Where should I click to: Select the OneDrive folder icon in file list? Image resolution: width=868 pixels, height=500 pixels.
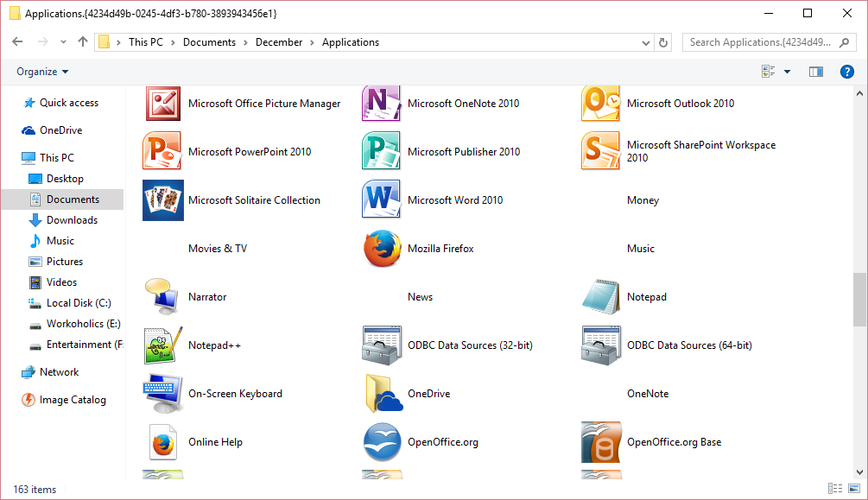pyautogui.click(x=383, y=394)
